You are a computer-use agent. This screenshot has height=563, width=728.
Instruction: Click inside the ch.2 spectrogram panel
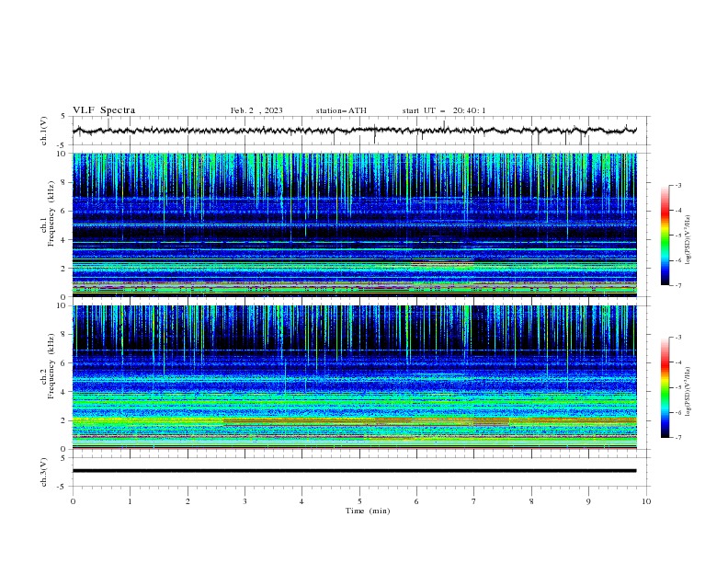tap(354, 377)
